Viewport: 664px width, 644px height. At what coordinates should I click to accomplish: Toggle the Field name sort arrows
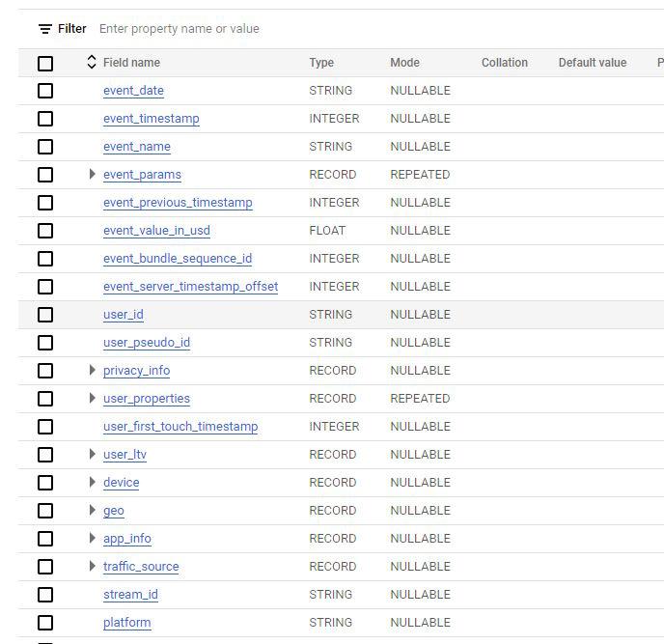coord(92,62)
